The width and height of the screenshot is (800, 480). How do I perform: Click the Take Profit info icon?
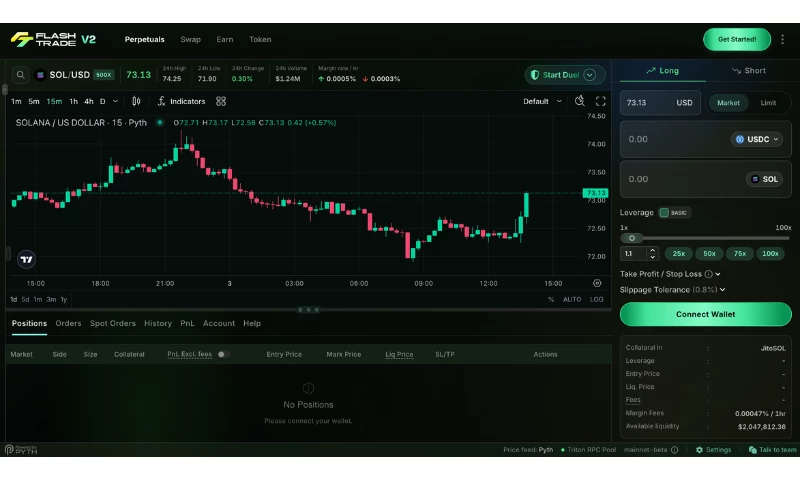(x=708, y=274)
